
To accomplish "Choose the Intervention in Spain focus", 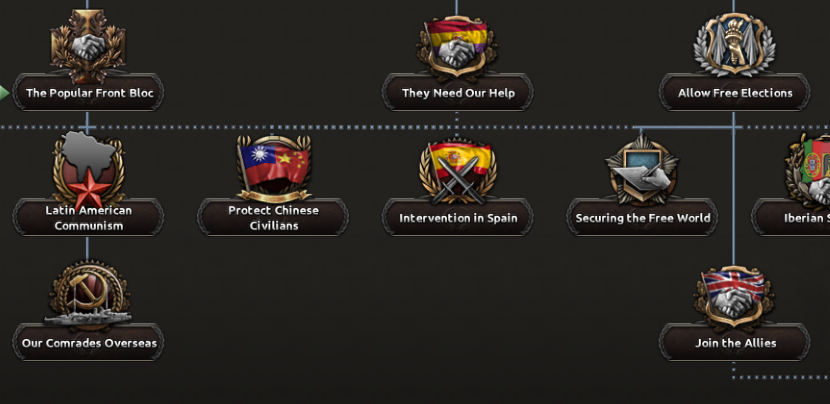I will (458, 218).
